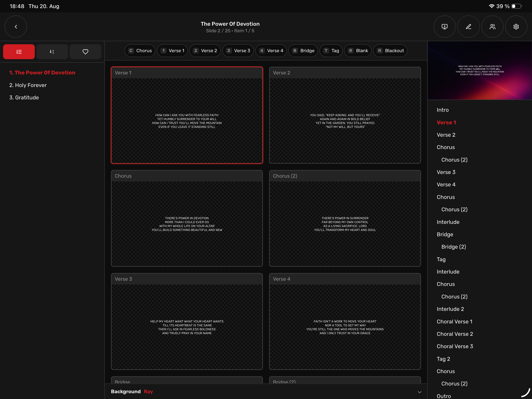The width and height of the screenshot is (532, 399).
Task: Go to Choral Verse 2 in arrangement list
Action: point(455,334)
